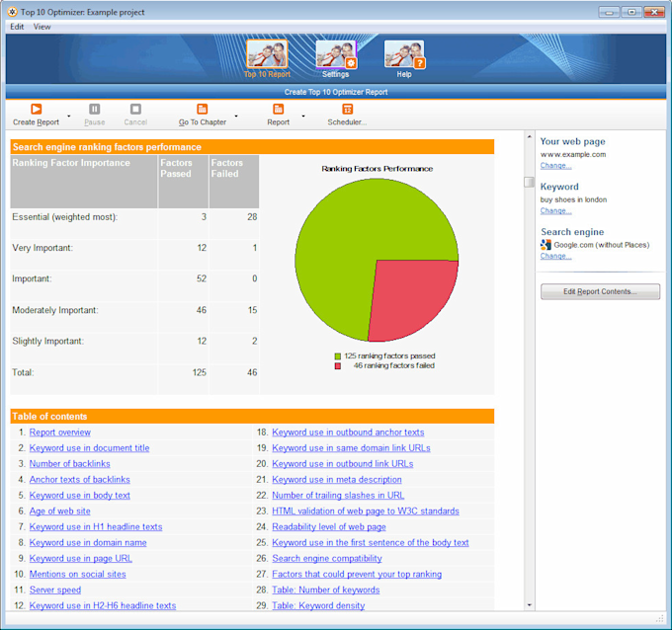Open Report overview chapter link
The width and height of the screenshot is (672, 630).
pyautogui.click(x=60, y=433)
